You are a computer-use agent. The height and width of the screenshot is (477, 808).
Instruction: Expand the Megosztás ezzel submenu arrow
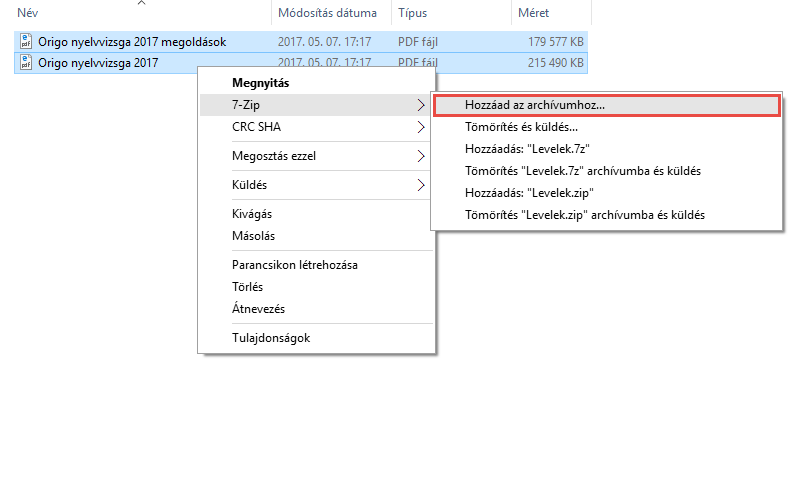(x=421, y=156)
